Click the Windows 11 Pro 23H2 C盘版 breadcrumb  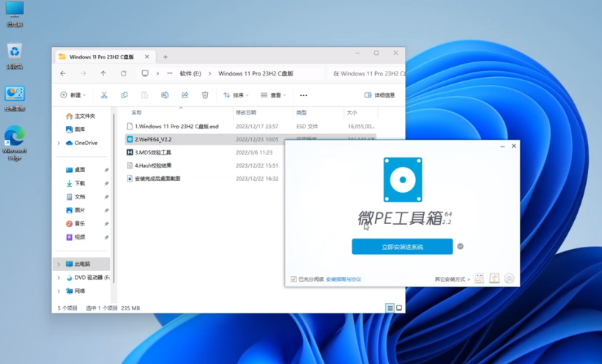[256, 73]
